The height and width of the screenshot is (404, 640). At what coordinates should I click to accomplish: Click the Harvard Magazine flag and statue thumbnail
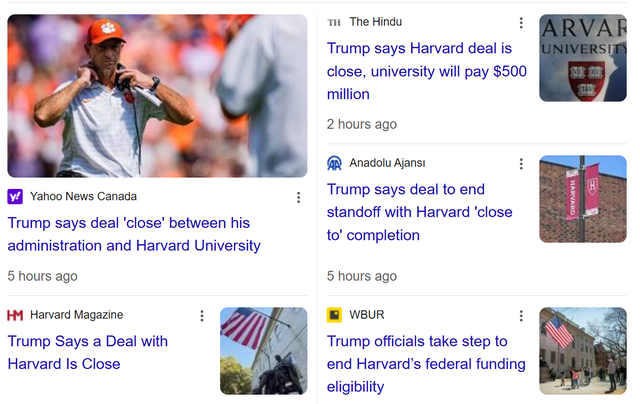(x=264, y=351)
